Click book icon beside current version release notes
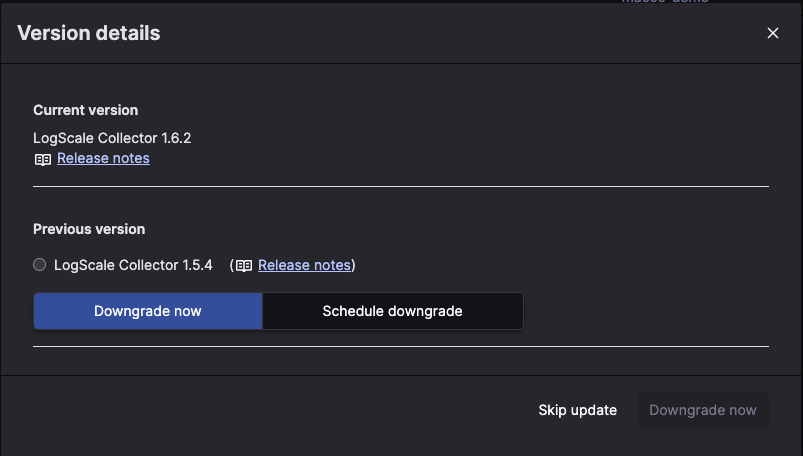803x456 pixels. tap(42, 159)
